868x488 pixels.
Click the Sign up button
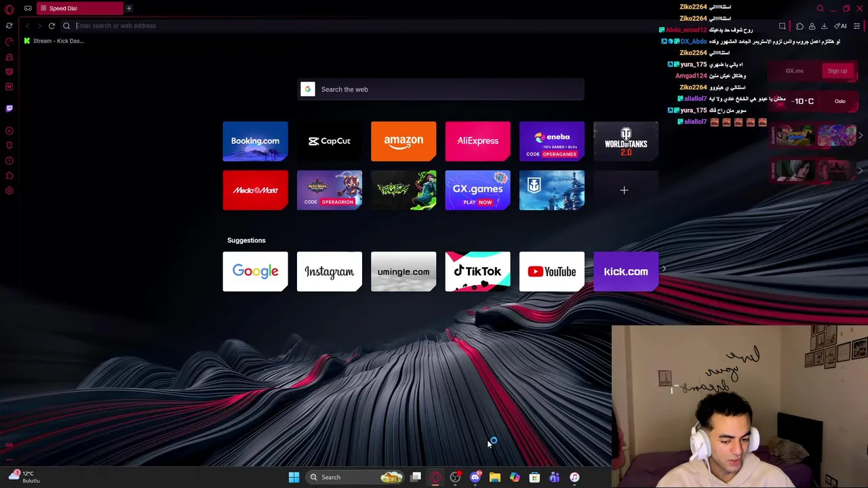tap(837, 70)
